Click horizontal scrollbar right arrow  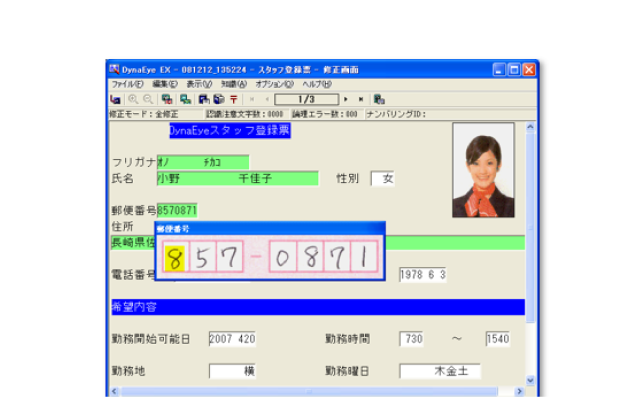[x=520, y=391]
